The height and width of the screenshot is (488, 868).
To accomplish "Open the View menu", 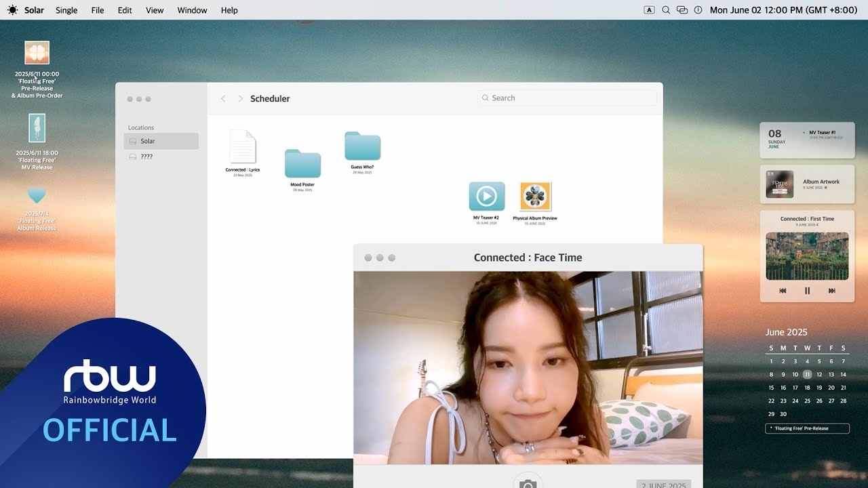I will pyautogui.click(x=155, y=10).
